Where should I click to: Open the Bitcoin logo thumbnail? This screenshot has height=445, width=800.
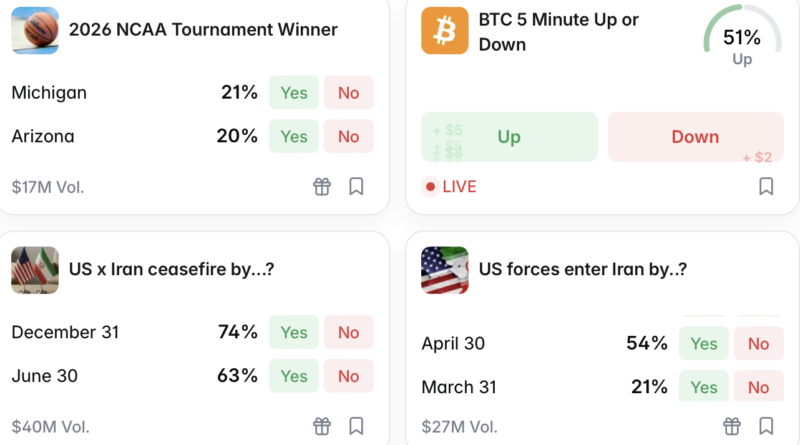pos(444,30)
